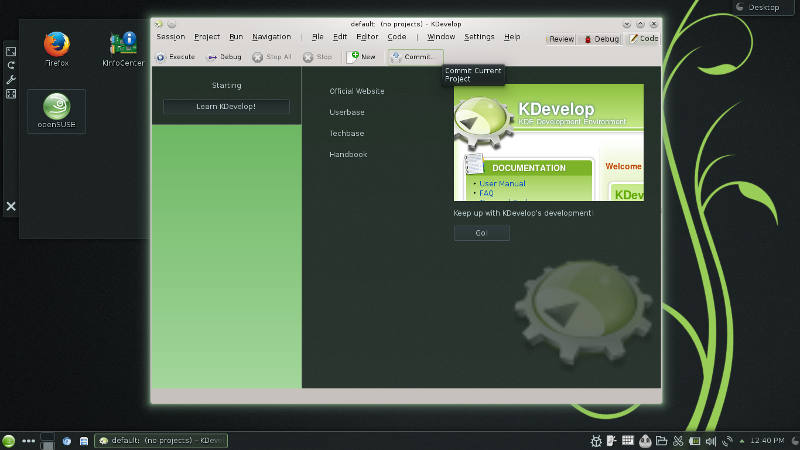Switch to the Code area

point(643,39)
